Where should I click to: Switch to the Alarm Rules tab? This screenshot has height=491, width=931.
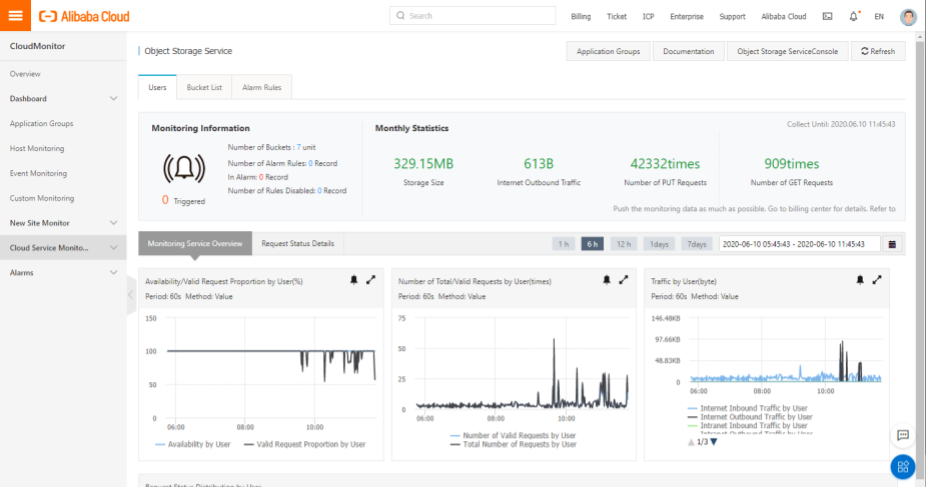coord(262,87)
